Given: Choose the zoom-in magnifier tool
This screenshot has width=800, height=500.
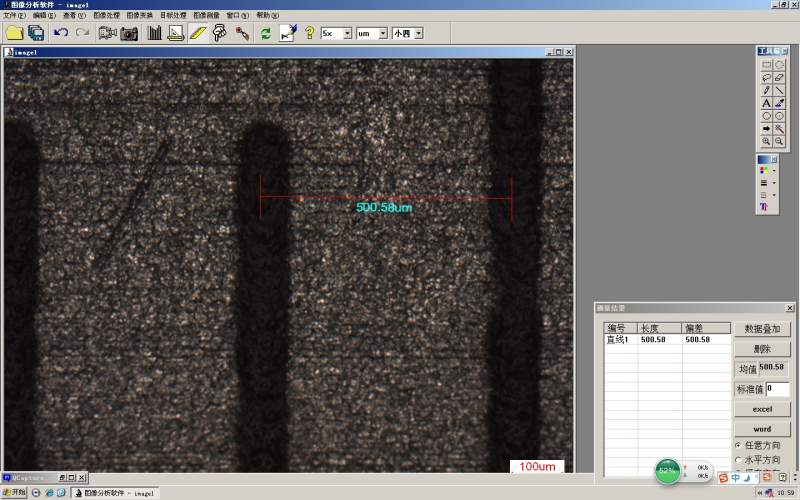Looking at the screenshot, I should 767,142.
